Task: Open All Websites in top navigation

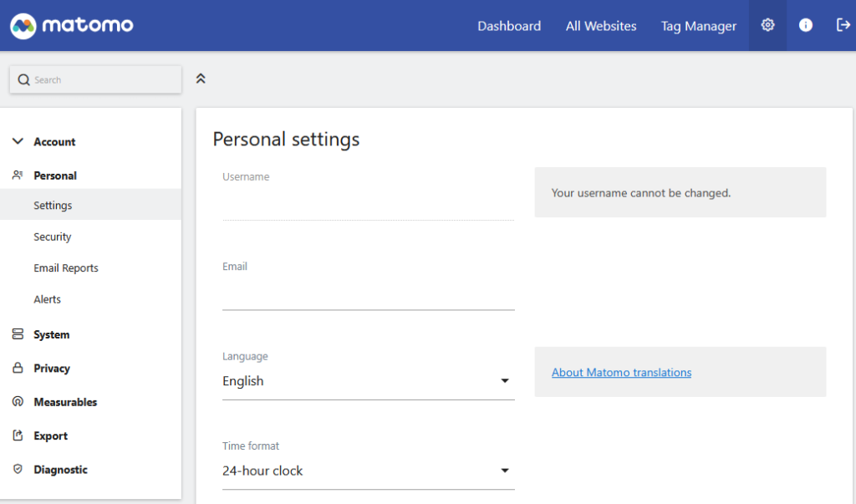Action: [601, 26]
